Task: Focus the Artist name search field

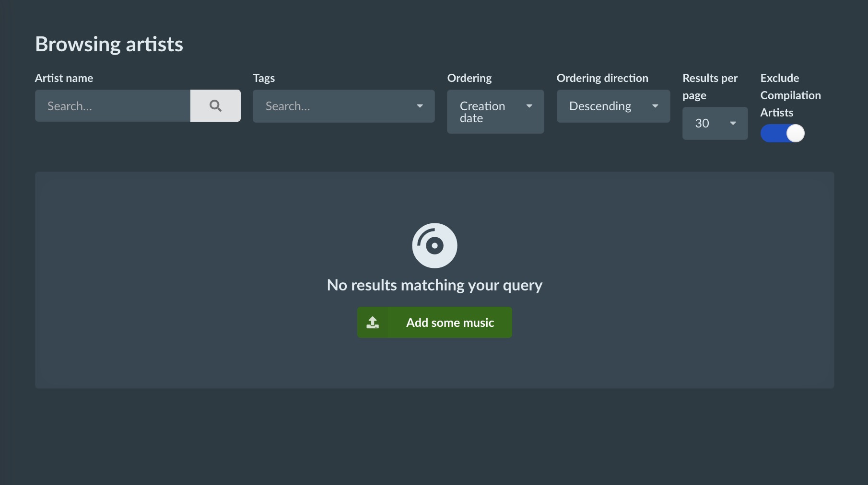Action: point(113,106)
